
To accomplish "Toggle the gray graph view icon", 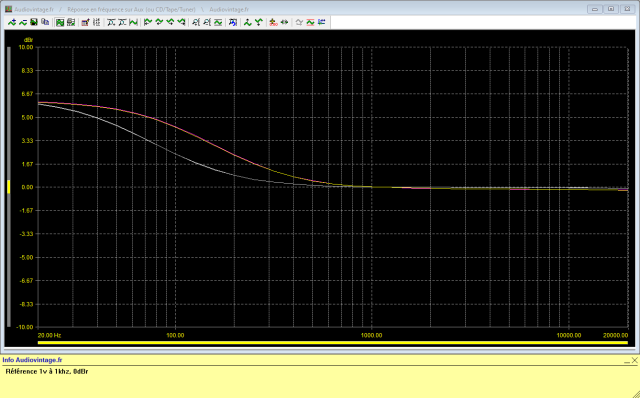I will pos(71,22).
